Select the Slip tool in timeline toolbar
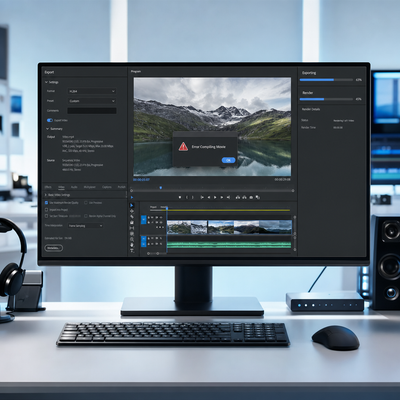The width and height of the screenshot is (400, 400). pyautogui.click(x=132, y=228)
